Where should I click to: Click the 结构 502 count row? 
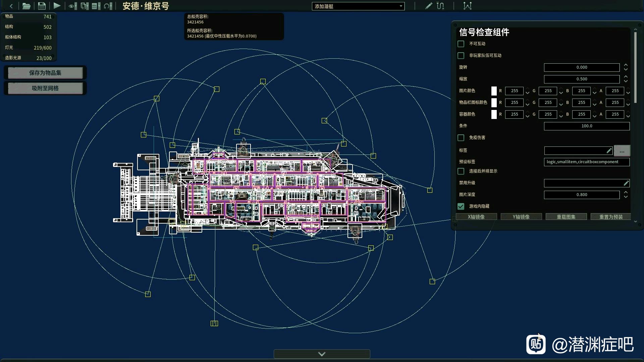(29, 27)
